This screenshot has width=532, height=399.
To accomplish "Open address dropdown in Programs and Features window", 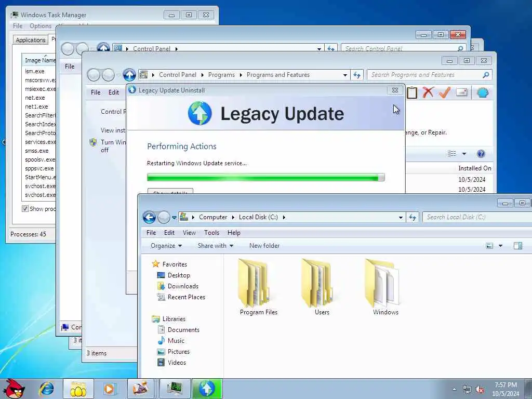I will pos(345,75).
